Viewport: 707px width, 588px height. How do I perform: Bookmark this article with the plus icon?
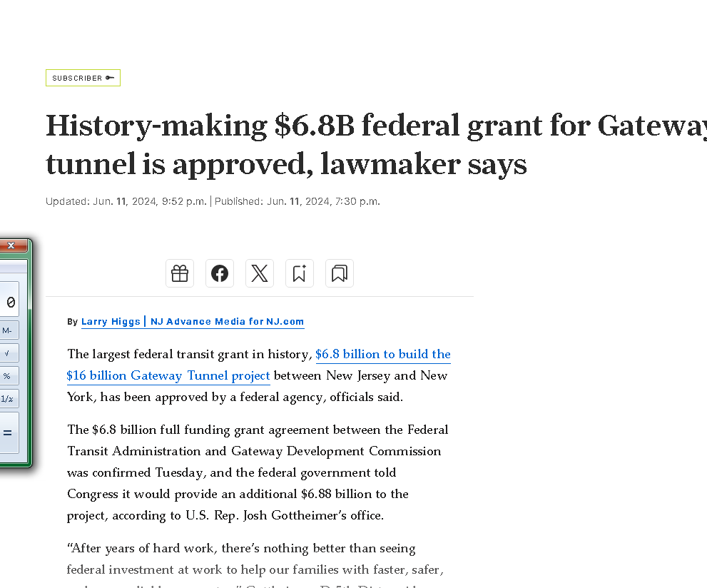(300, 273)
